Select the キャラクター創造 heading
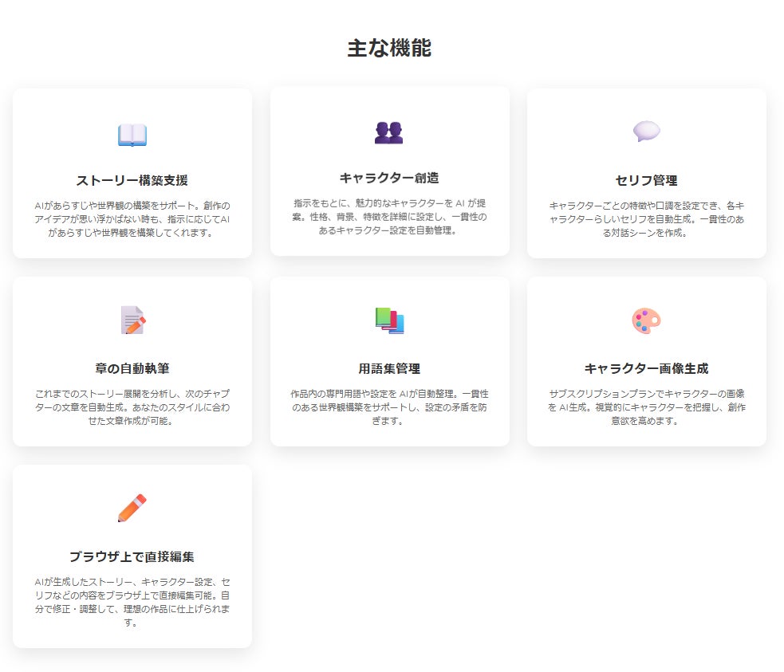This screenshot has height=672, width=784. point(389,178)
